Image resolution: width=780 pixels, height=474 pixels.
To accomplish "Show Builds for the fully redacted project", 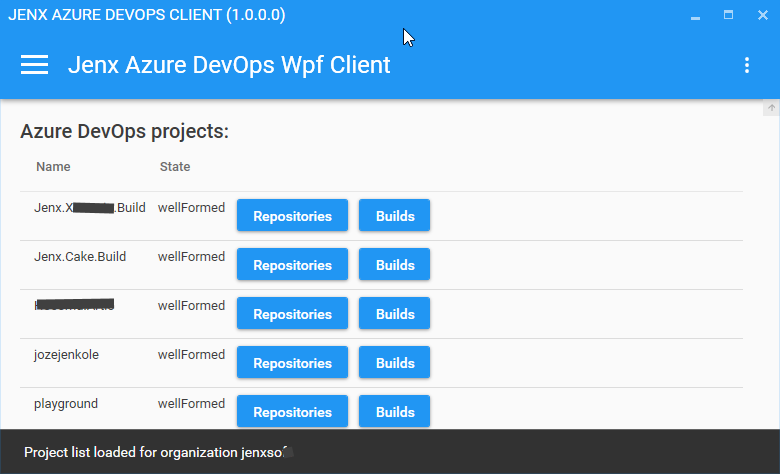I will (394, 314).
